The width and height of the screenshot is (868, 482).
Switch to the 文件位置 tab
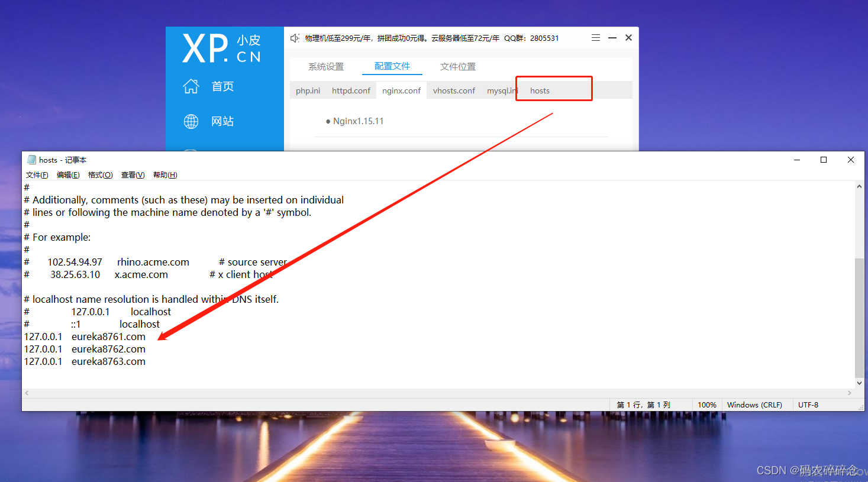pos(458,67)
